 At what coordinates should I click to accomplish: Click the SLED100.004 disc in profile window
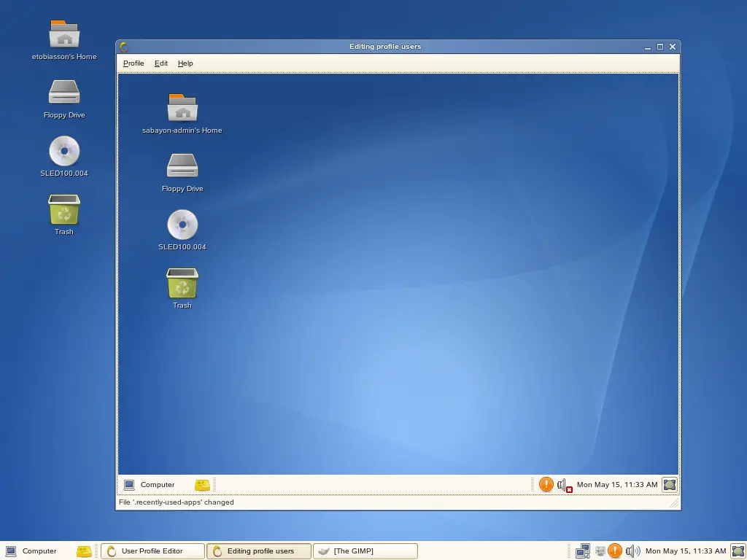[x=182, y=225]
